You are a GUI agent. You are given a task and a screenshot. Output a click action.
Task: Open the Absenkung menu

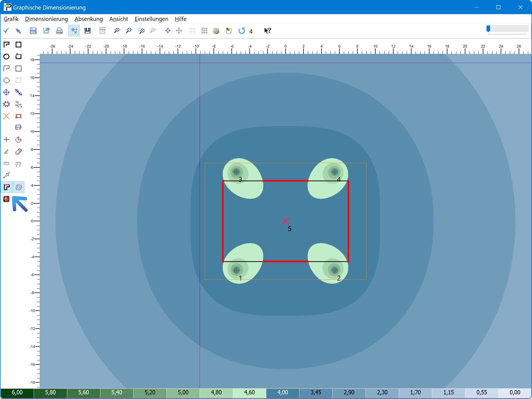click(x=88, y=19)
